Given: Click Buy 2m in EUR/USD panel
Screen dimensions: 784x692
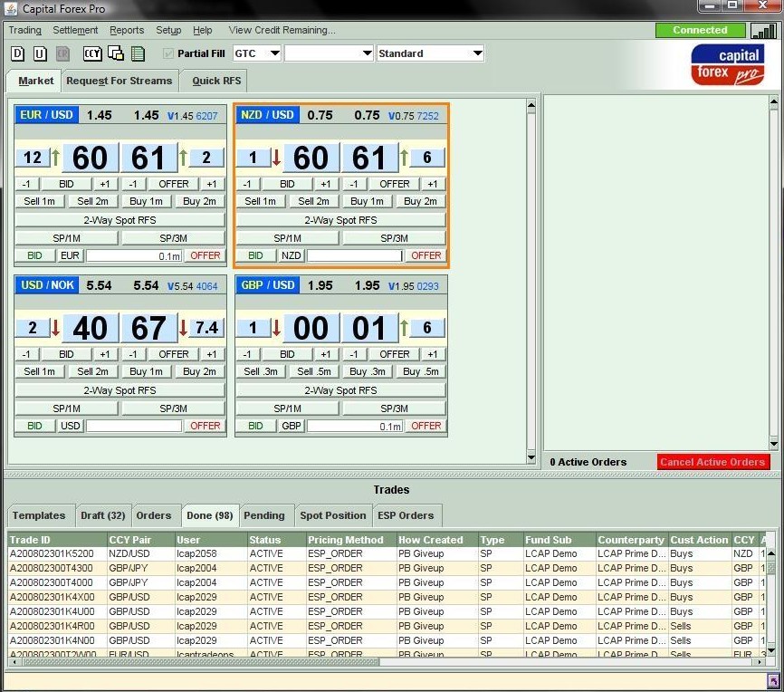Looking at the screenshot, I should [x=199, y=201].
